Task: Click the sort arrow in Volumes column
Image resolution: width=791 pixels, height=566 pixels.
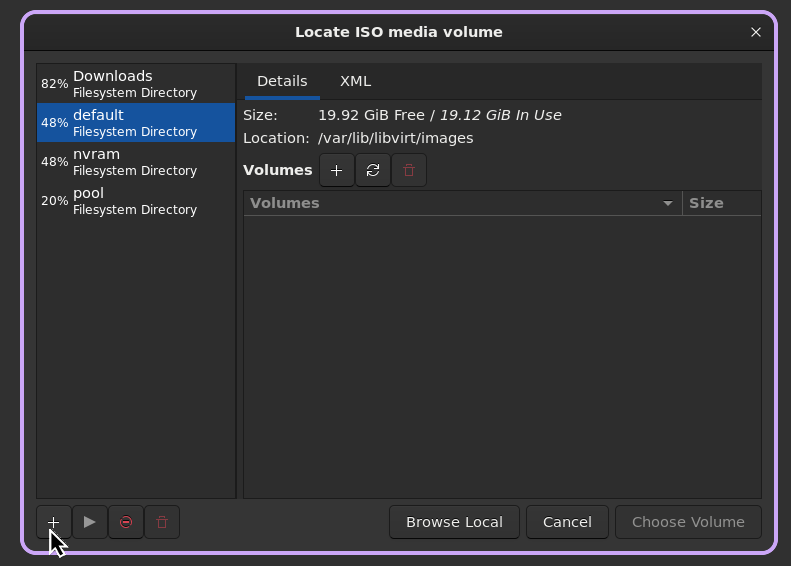Action: point(668,204)
